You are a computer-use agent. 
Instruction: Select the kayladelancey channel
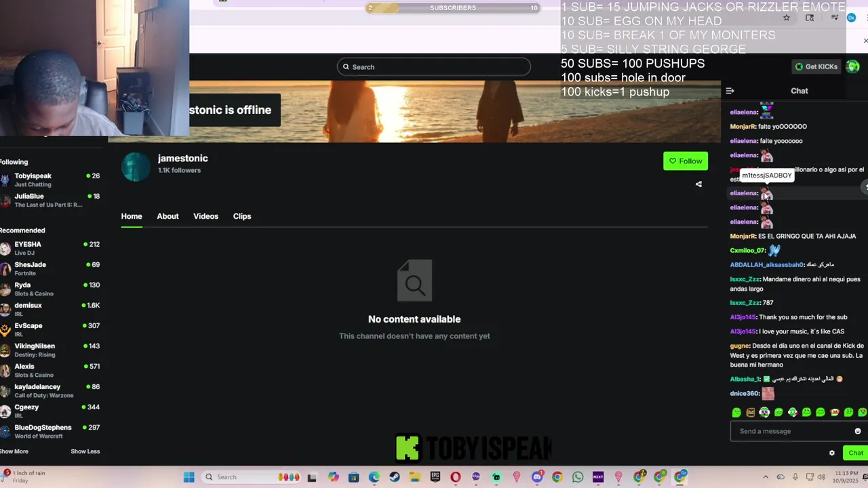tap(50, 390)
